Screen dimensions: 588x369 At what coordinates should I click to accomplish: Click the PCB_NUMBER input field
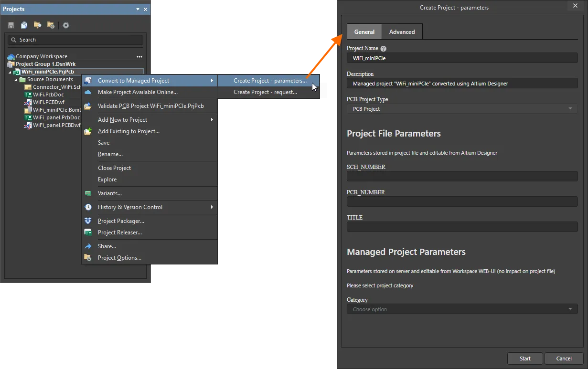click(x=462, y=201)
